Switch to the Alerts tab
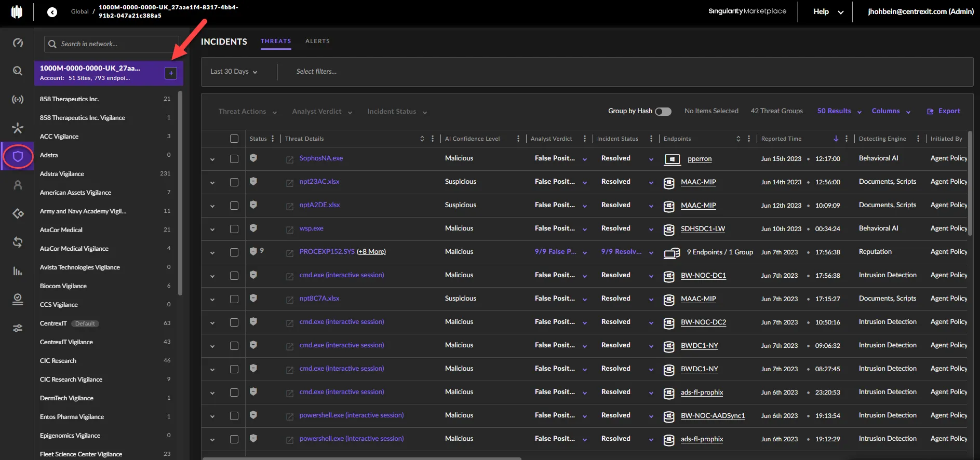The width and height of the screenshot is (980, 460). click(317, 41)
